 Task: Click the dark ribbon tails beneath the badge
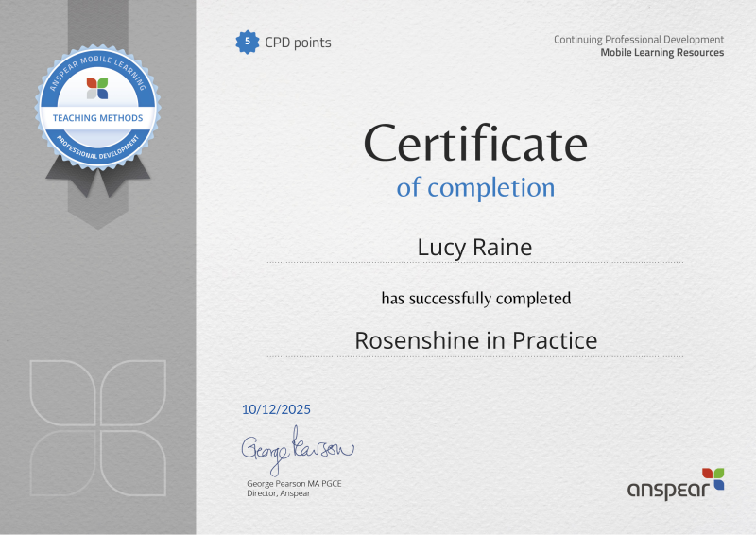[x=97, y=177]
